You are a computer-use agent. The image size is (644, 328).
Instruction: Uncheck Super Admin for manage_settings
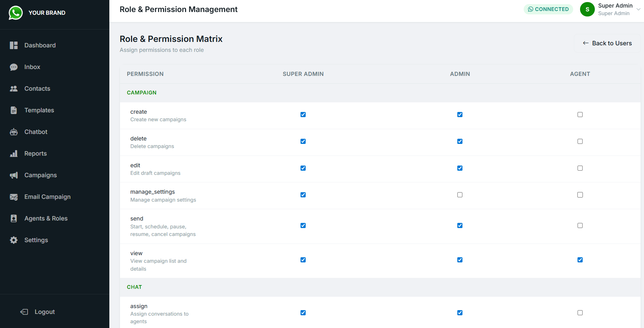[303, 195]
